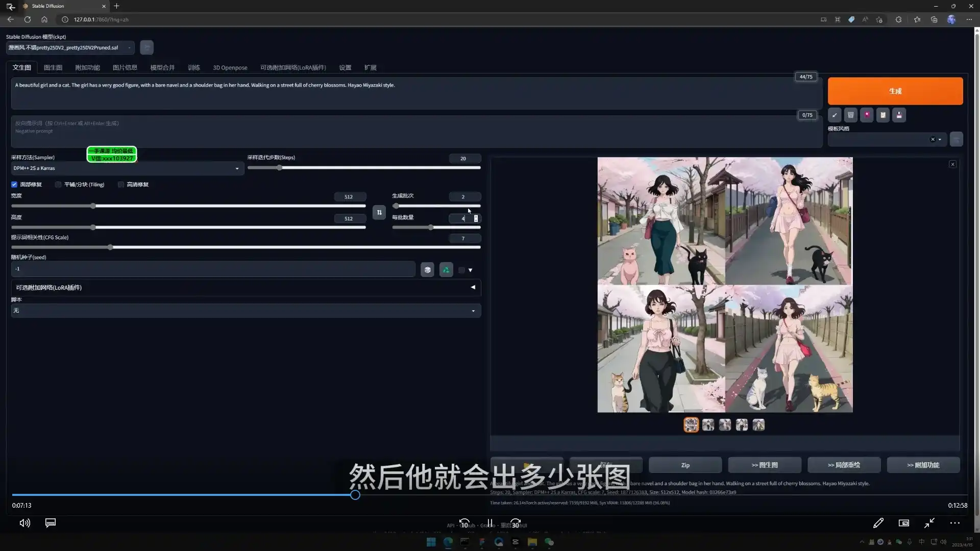980x551 pixels.
Task: Switch to the 图生图 tab
Action: coord(53,67)
